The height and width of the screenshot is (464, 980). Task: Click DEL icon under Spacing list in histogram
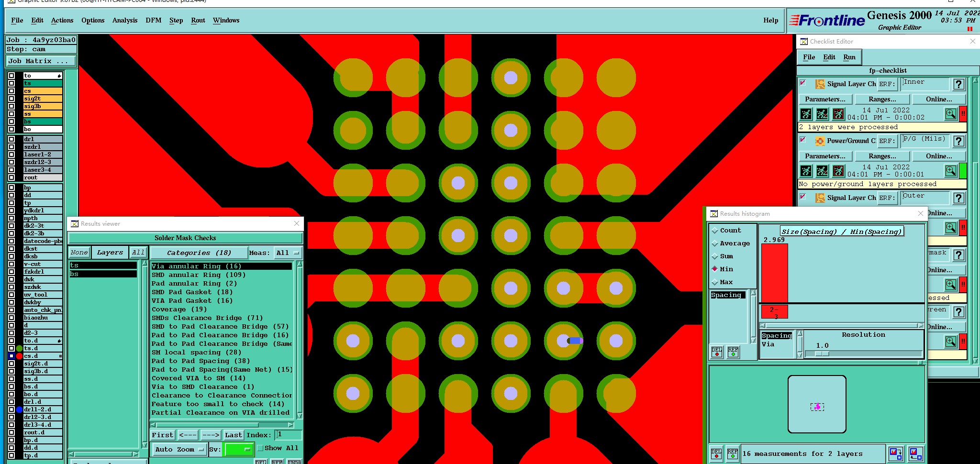[x=717, y=352]
